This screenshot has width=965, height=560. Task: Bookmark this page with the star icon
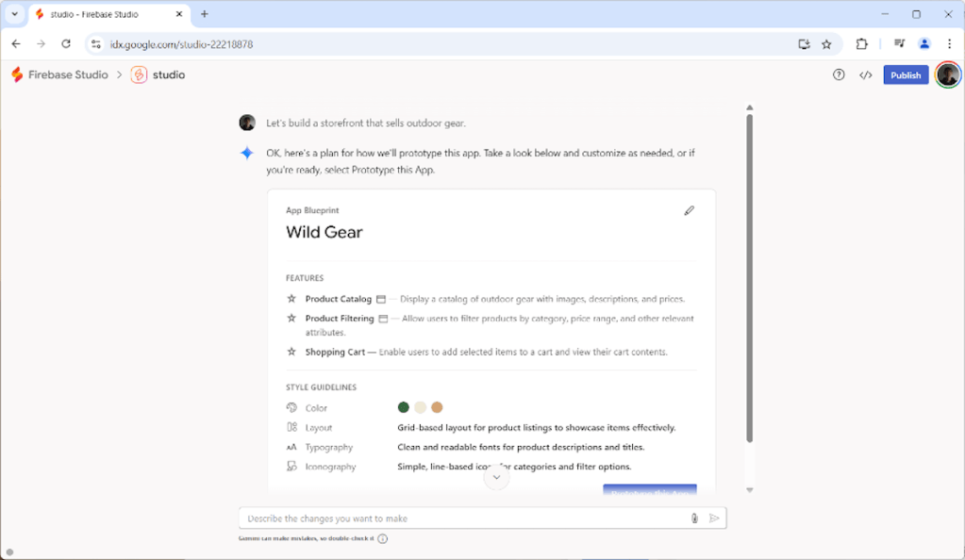point(826,44)
